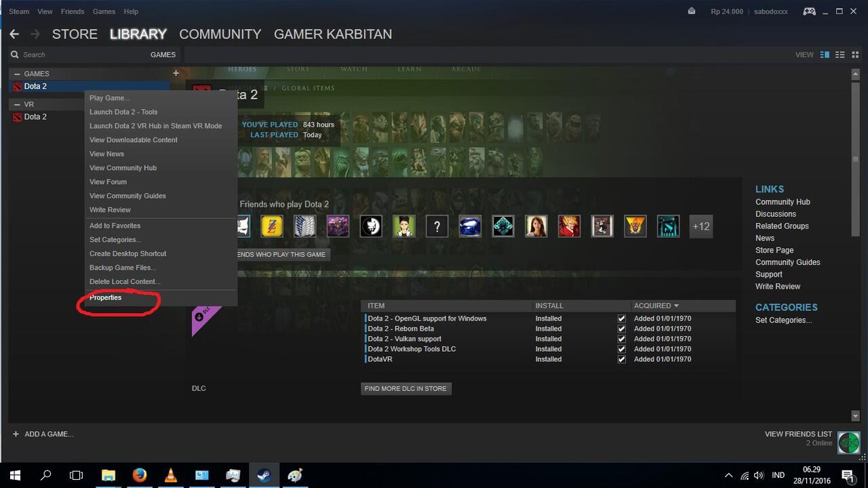868x488 pixels.
Task: Launch Firefox from the taskbar
Action: (x=140, y=475)
